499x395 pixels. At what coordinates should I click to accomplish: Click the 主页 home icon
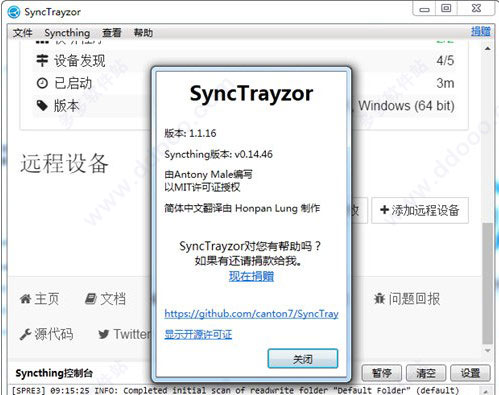click(x=25, y=298)
